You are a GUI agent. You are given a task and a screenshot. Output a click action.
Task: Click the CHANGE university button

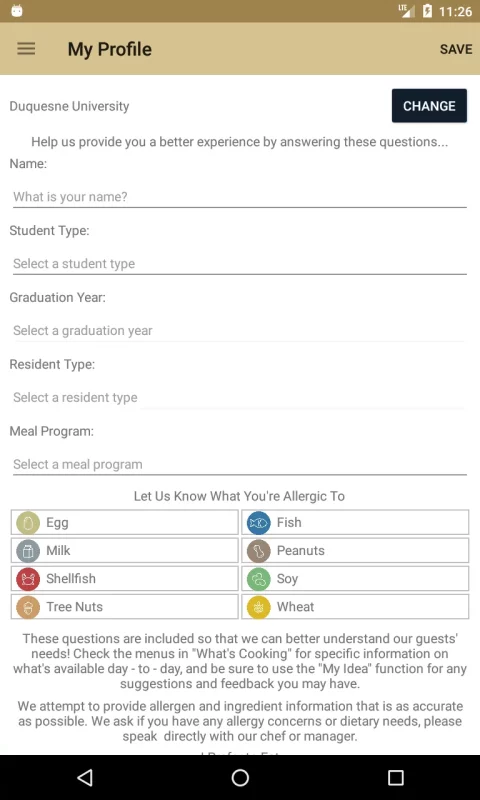pyautogui.click(x=429, y=106)
